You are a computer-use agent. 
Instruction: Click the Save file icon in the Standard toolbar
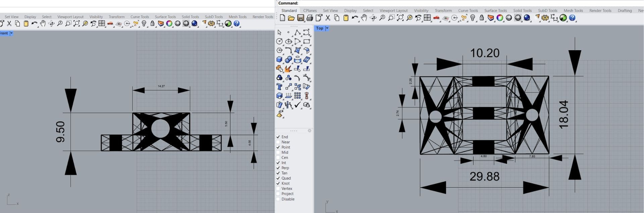[301, 18]
